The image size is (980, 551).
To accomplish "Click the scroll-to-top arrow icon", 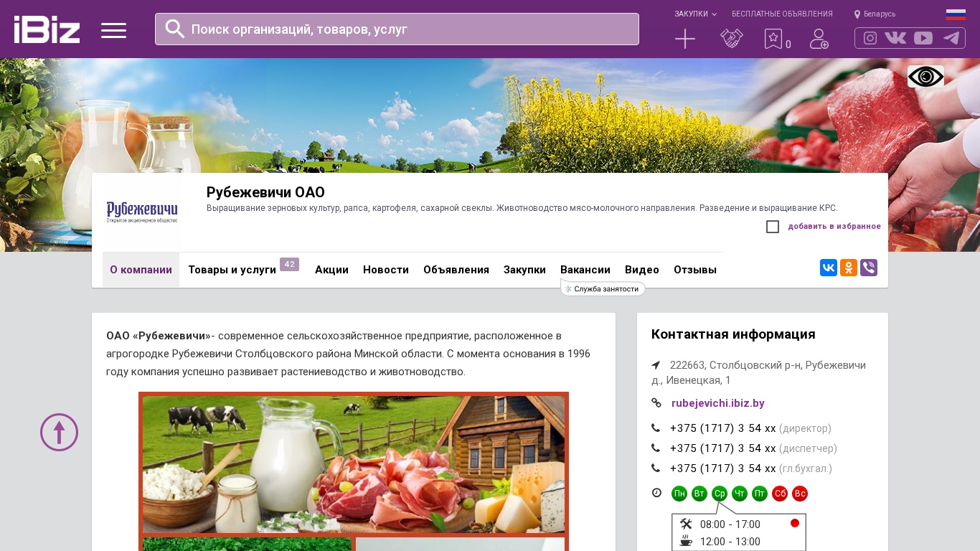I will pos(59,432).
